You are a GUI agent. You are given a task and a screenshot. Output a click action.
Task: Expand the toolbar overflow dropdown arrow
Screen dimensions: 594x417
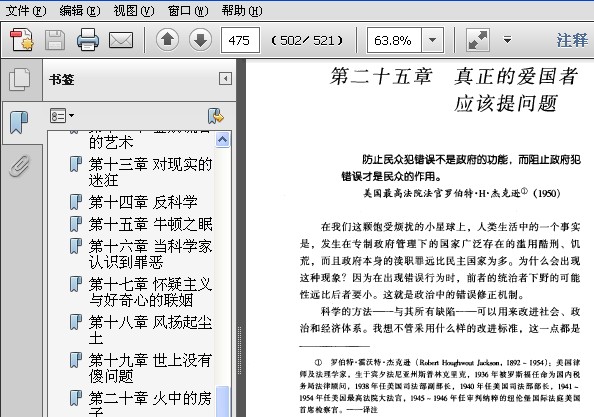tap(507, 39)
